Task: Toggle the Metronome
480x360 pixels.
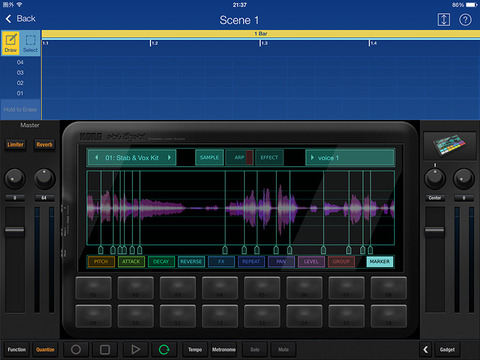Action: tap(224, 349)
